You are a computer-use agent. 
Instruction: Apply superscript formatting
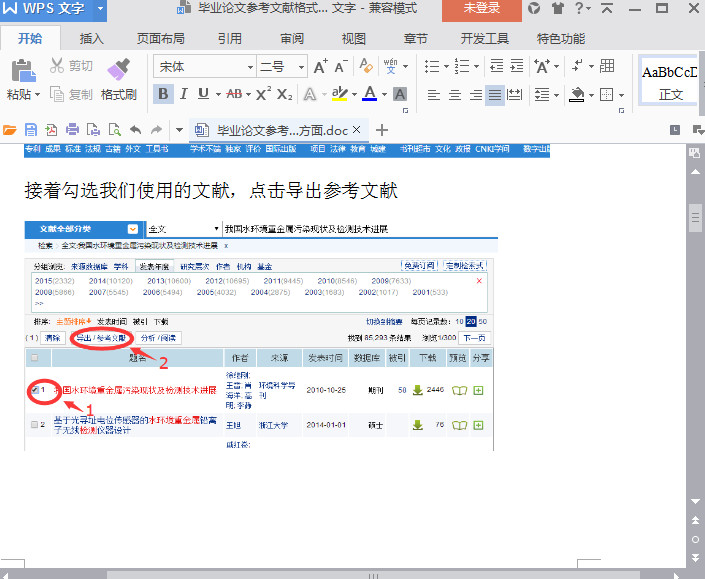point(263,94)
